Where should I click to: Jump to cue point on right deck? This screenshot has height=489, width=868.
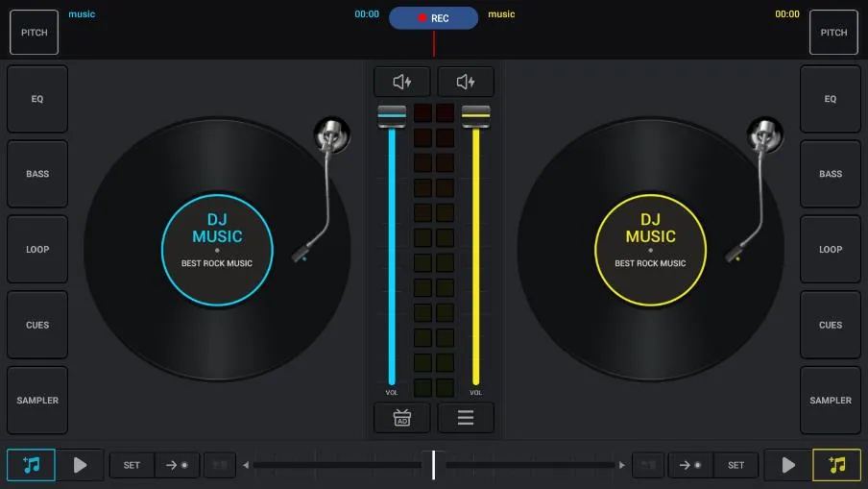point(690,465)
